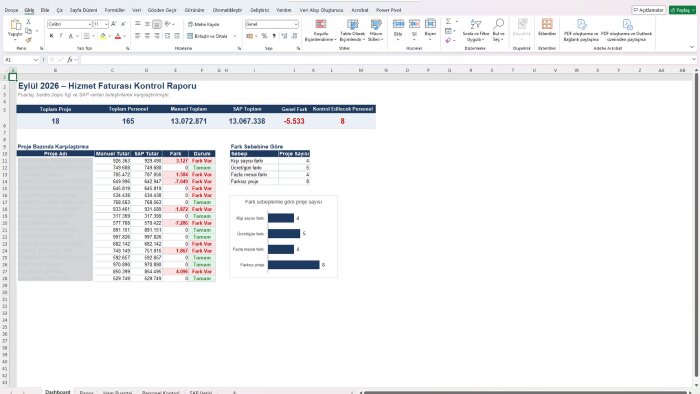This screenshot has width=700, height=394.
Task: Decrease indent in the alignment group
Action: (x=167, y=36)
